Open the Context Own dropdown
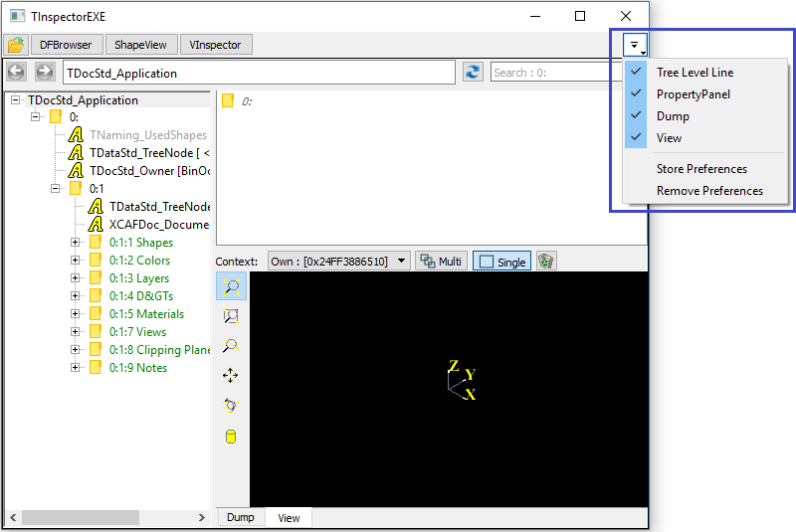 pyautogui.click(x=338, y=262)
